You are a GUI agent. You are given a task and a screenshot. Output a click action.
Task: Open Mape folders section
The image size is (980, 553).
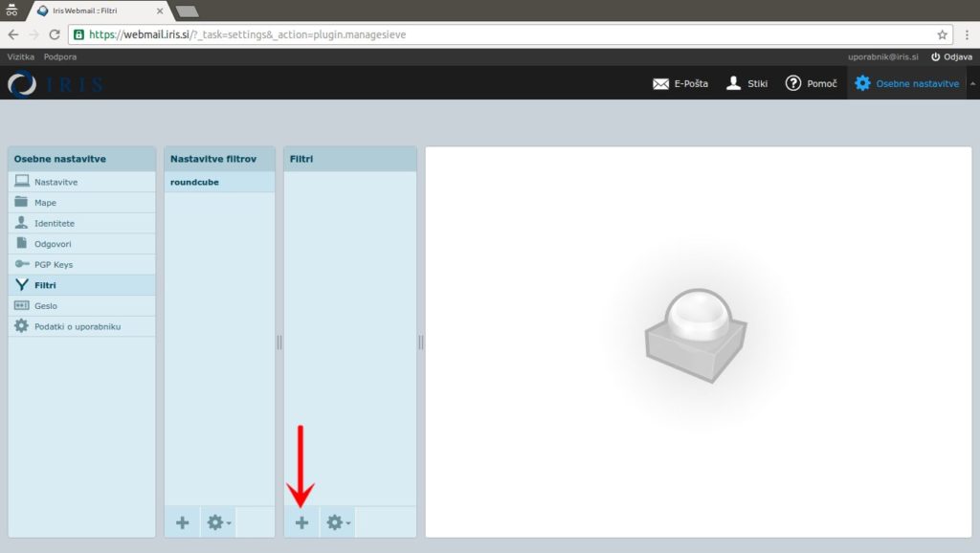coord(45,203)
